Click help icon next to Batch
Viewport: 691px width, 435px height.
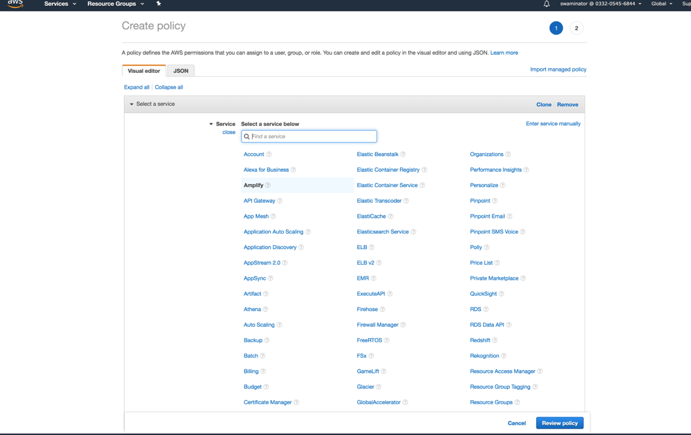(263, 356)
